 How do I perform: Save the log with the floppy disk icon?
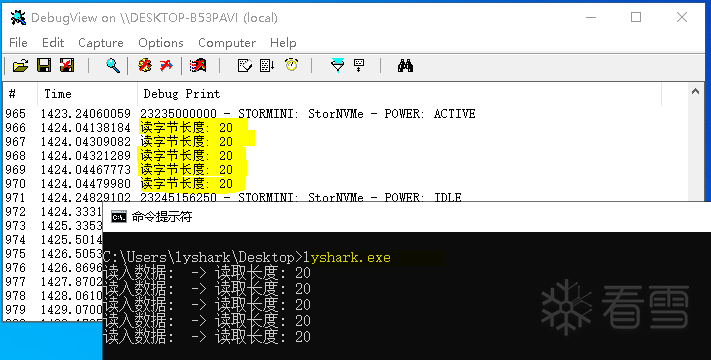tap(44, 66)
